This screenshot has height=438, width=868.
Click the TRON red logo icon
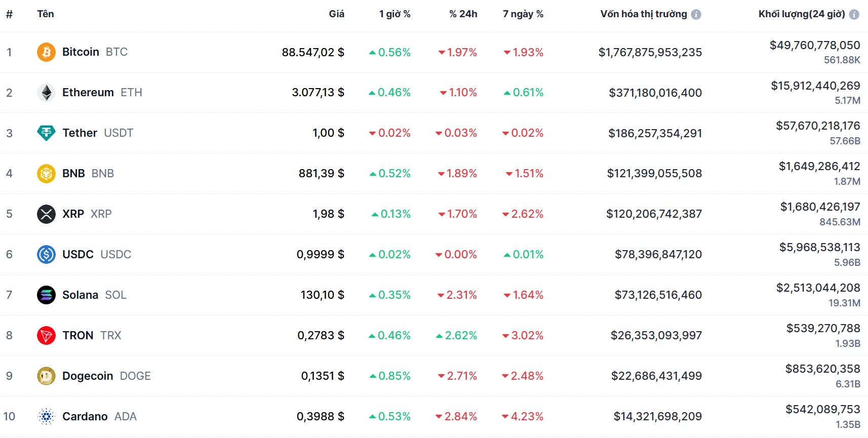(46, 335)
